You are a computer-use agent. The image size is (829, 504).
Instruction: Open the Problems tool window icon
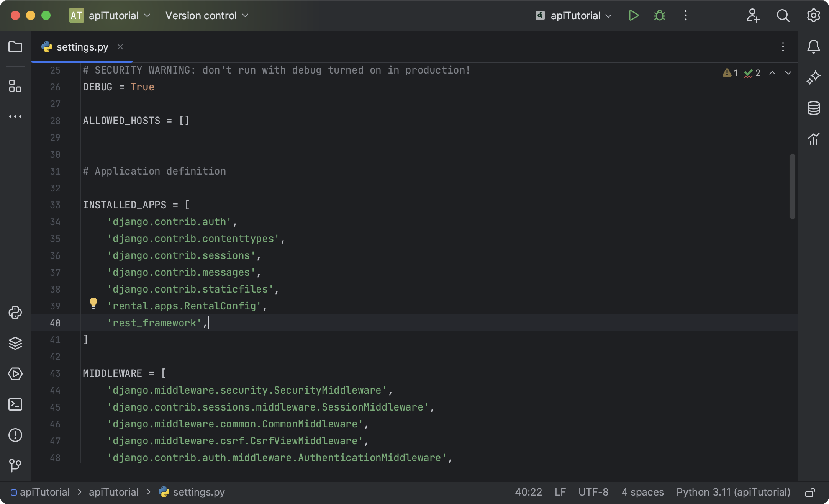(x=15, y=435)
